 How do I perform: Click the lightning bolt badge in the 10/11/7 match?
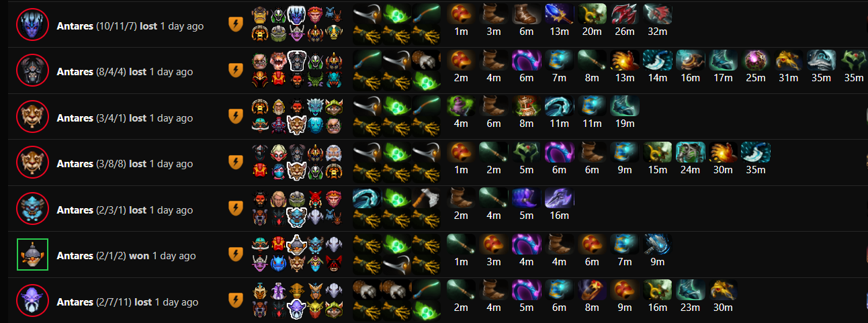click(236, 26)
